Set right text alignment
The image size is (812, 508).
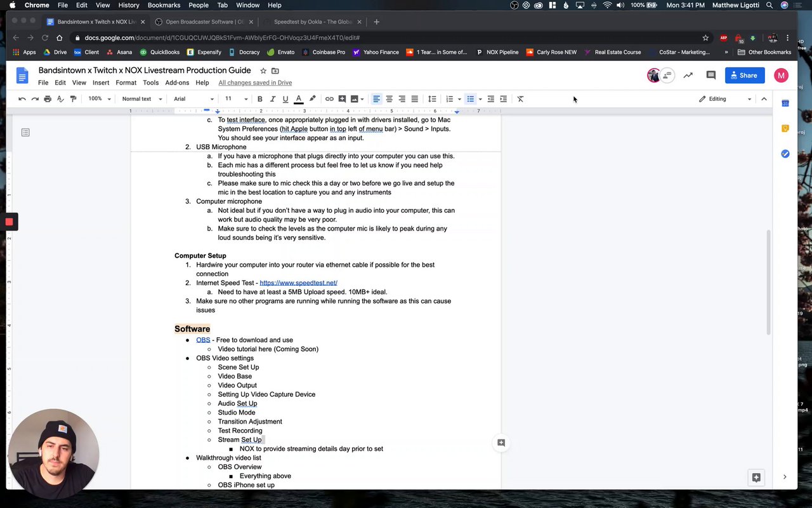point(402,99)
